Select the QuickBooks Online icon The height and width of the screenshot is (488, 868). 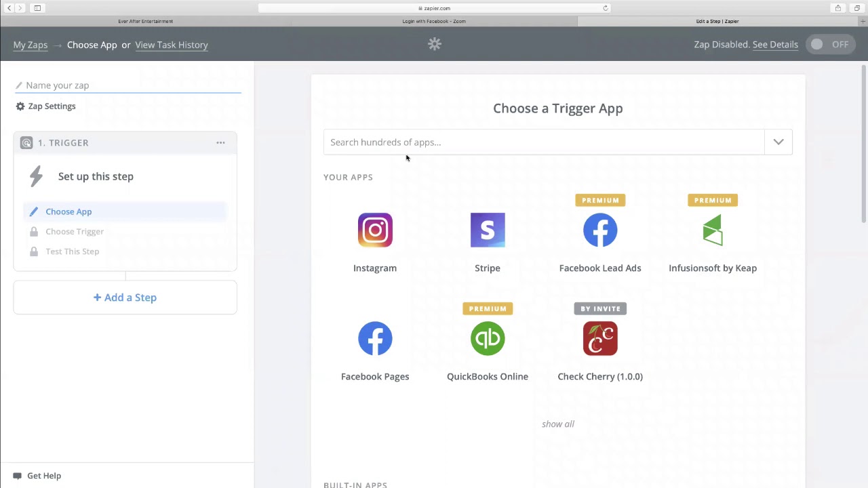click(488, 339)
